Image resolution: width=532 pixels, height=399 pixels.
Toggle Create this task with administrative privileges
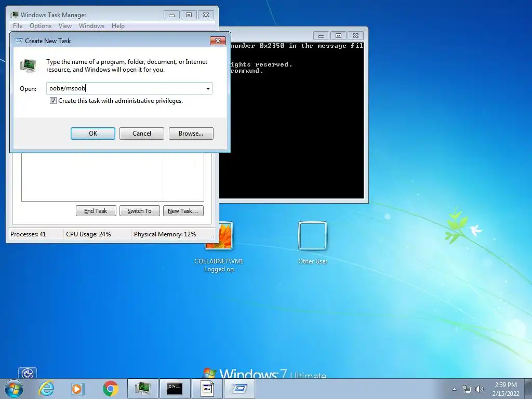pyautogui.click(x=54, y=101)
